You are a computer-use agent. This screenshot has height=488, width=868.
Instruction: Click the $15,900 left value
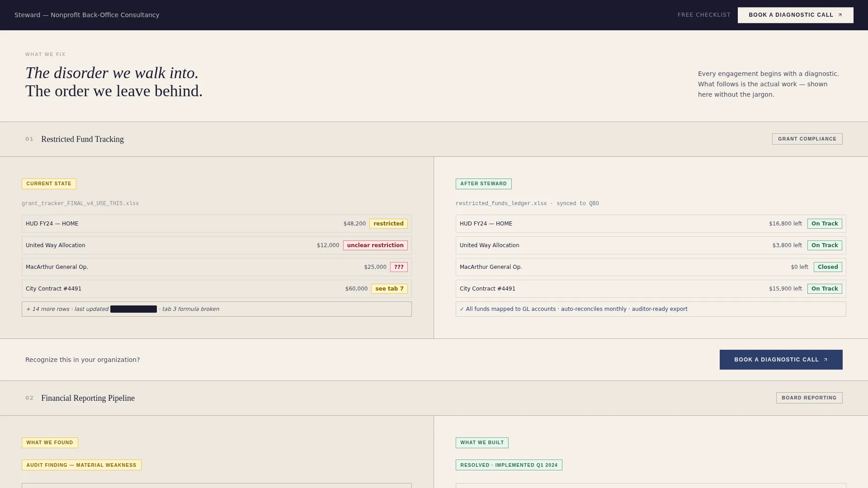[x=785, y=289]
